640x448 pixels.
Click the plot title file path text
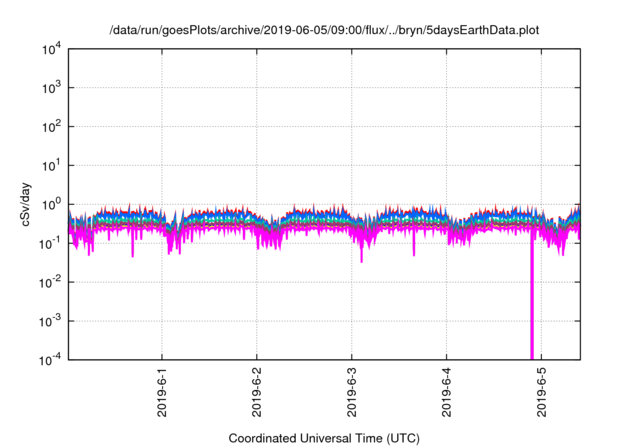[324, 30]
